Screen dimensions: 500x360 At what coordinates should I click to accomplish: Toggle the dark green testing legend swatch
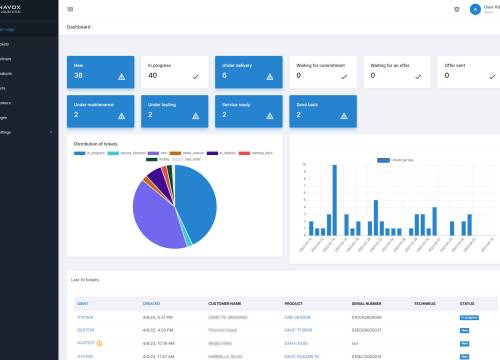pyautogui.click(x=152, y=159)
